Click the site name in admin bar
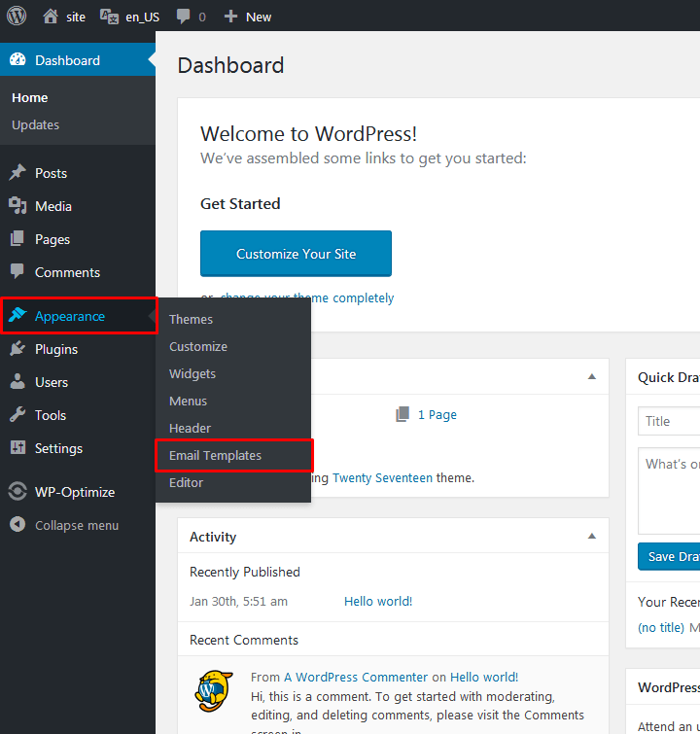700x734 pixels. coord(76,17)
